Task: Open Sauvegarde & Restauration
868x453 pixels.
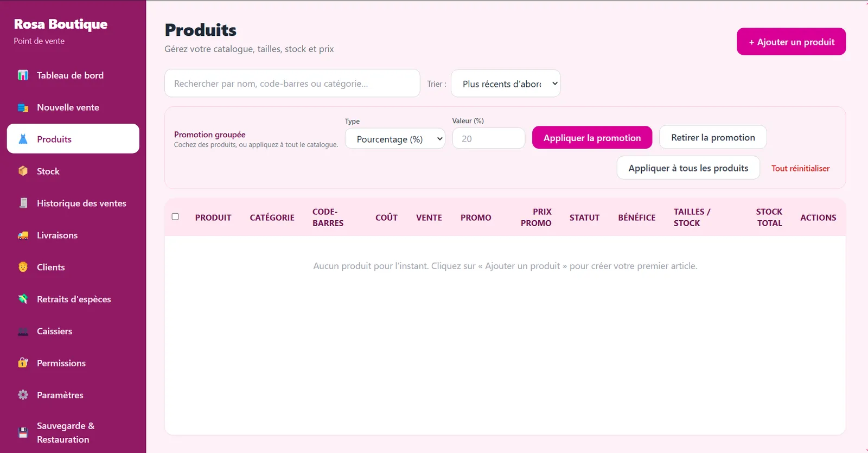Action: (73, 432)
